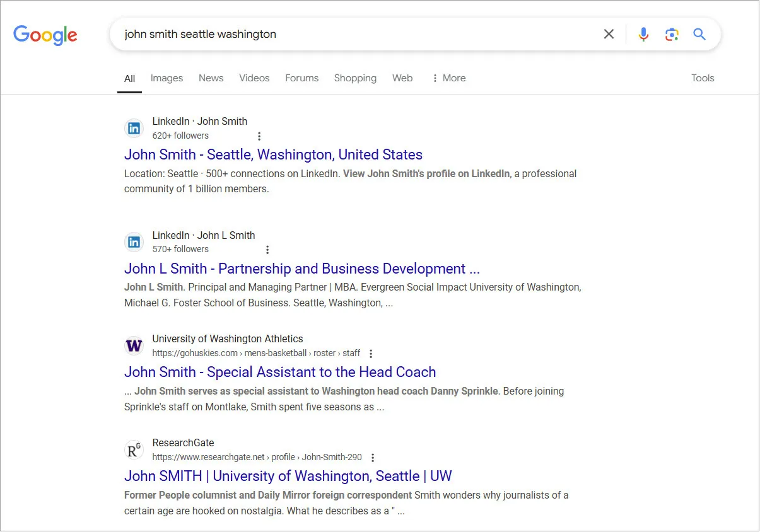Start voice search with microphone icon
This screenshot has height=532, width=760.
(643, 34)
